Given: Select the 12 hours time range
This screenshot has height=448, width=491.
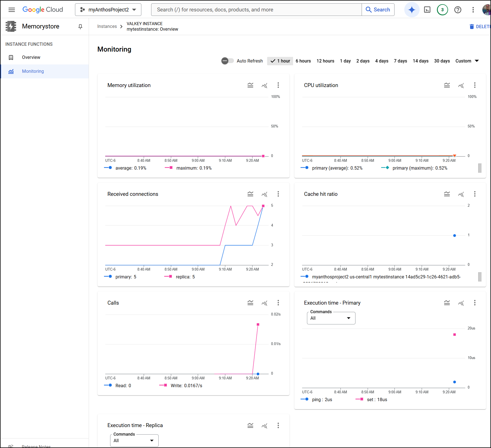Looking at the screenshot, I should tap(325, 61).
